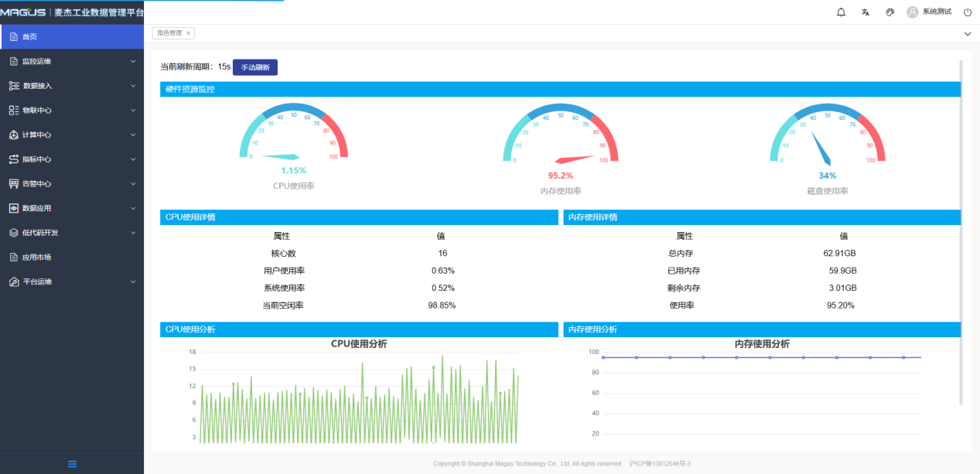The height and width of the screenshot is (474, 980).
Task: Close the 角色管理 tab
Action: [x=188, y=33]
